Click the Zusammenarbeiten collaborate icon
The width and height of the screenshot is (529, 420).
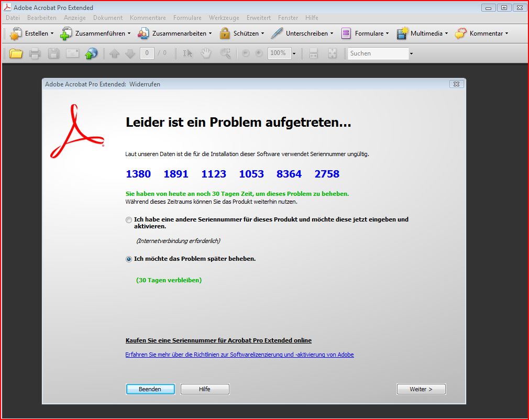(x=143, y=34)
